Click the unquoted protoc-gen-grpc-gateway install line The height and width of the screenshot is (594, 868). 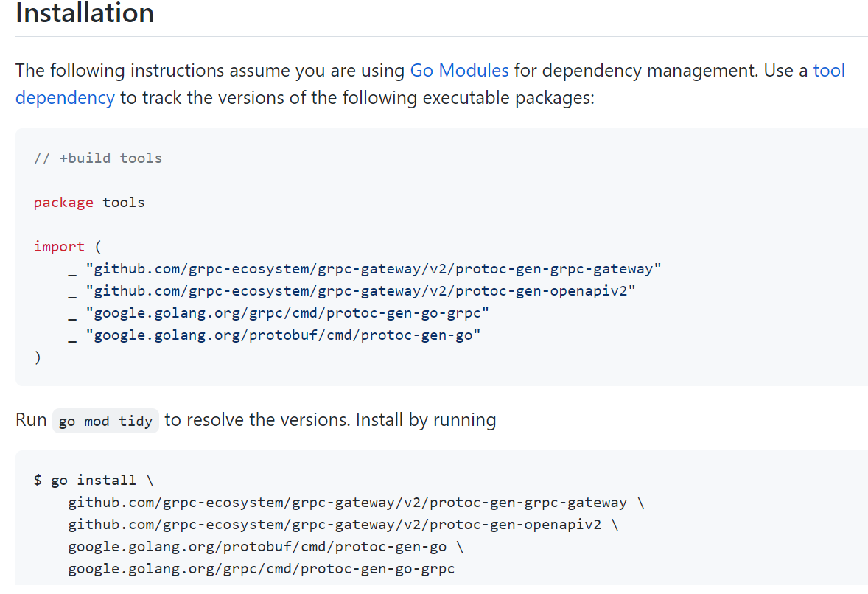coord(348,503)
